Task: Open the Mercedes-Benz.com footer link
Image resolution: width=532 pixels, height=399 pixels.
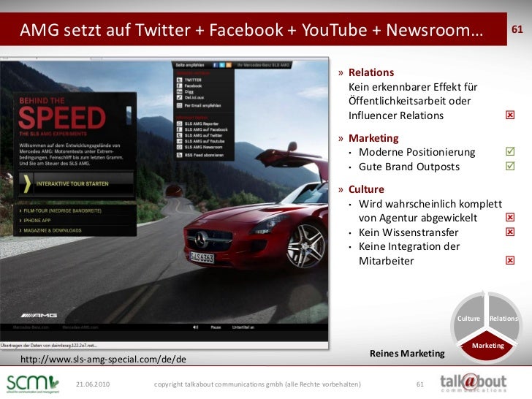Action: tap(31, 327)
